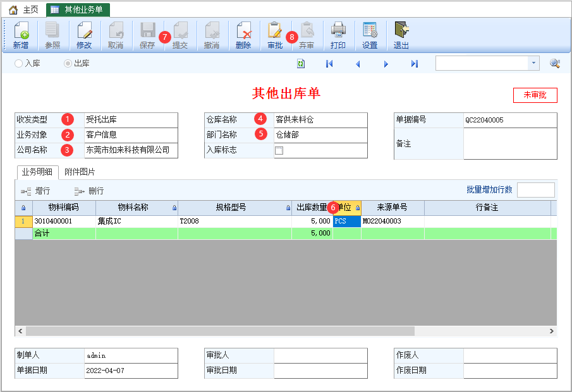The height and width of the screenshot is (392, 572).
Task: Click the green refresh document icon
Action: [301, 64]
